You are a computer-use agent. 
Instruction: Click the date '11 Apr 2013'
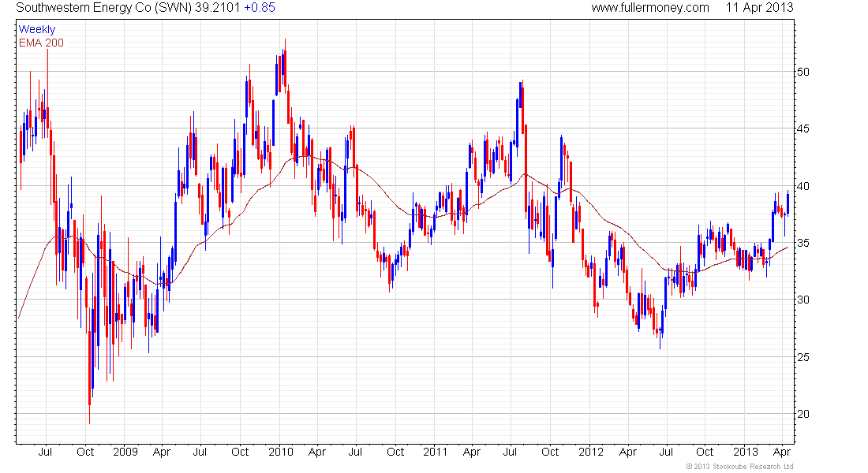point(759,8)
